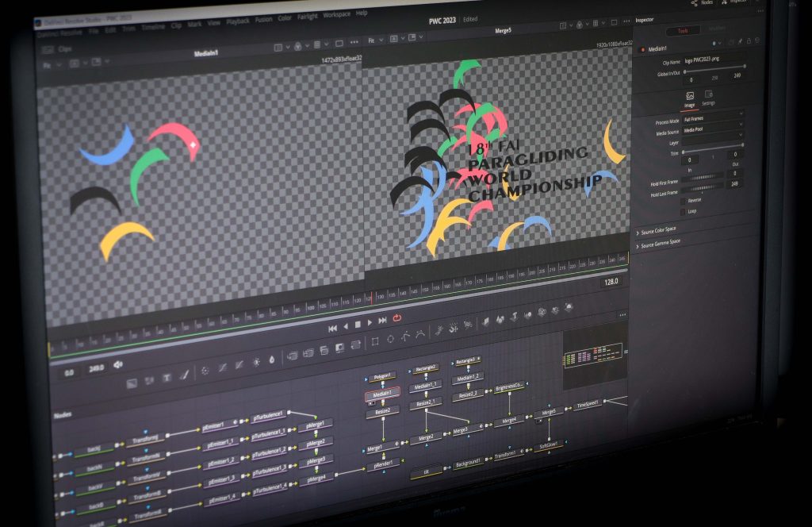Adjust the Trim range slider

(713, 148)
